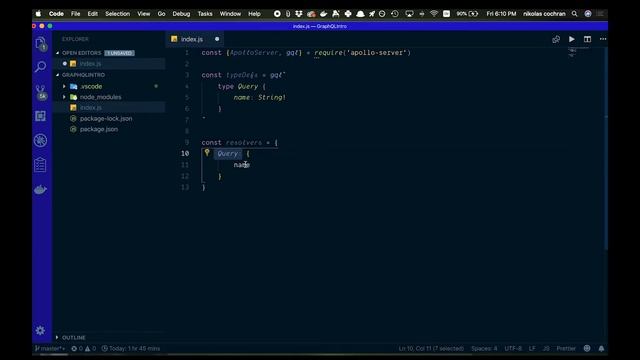Screen dimensions: 640x360
Task: Open the Dropbox menu bar icon
Action: [x=299, y=14]
